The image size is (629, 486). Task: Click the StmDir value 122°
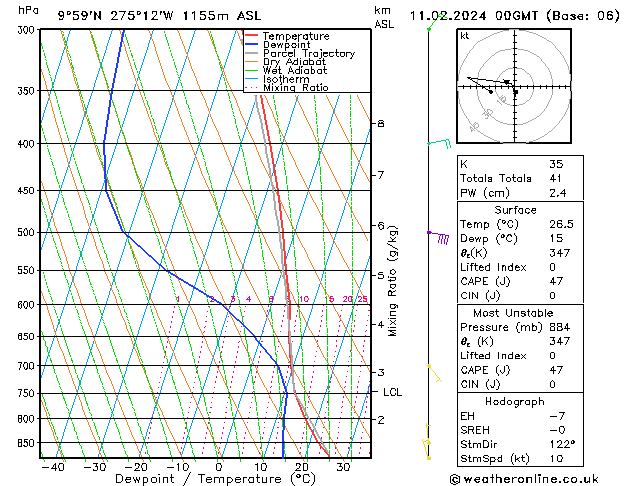[561, 444]
